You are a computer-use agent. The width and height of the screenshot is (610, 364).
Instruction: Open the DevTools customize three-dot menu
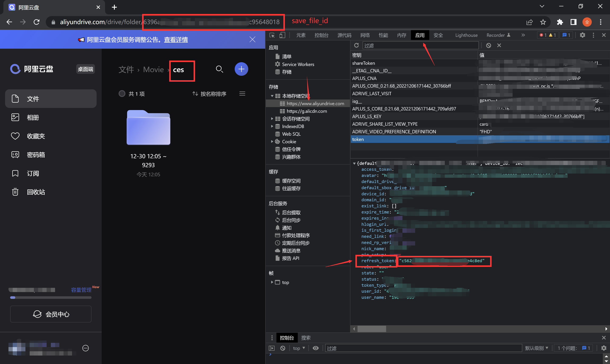(593, 35)
